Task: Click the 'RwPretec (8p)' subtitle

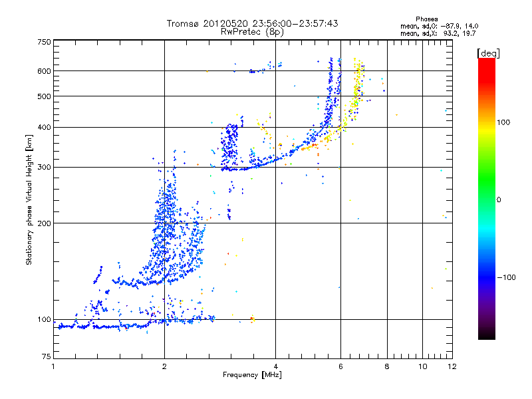Action: pos(252,32)
